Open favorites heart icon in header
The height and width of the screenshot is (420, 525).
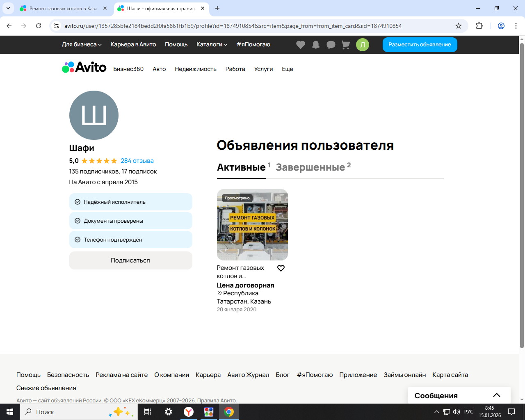(x=301, y=45)
